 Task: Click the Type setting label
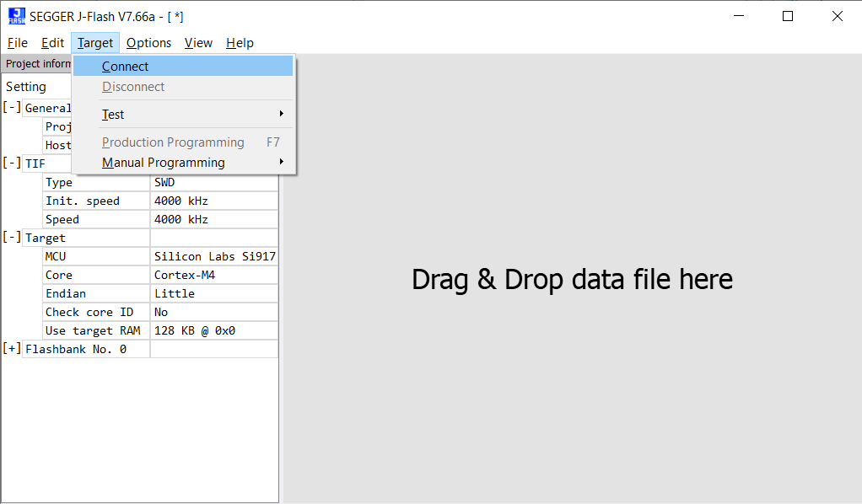pyautogui.click(x=97, y=183)
